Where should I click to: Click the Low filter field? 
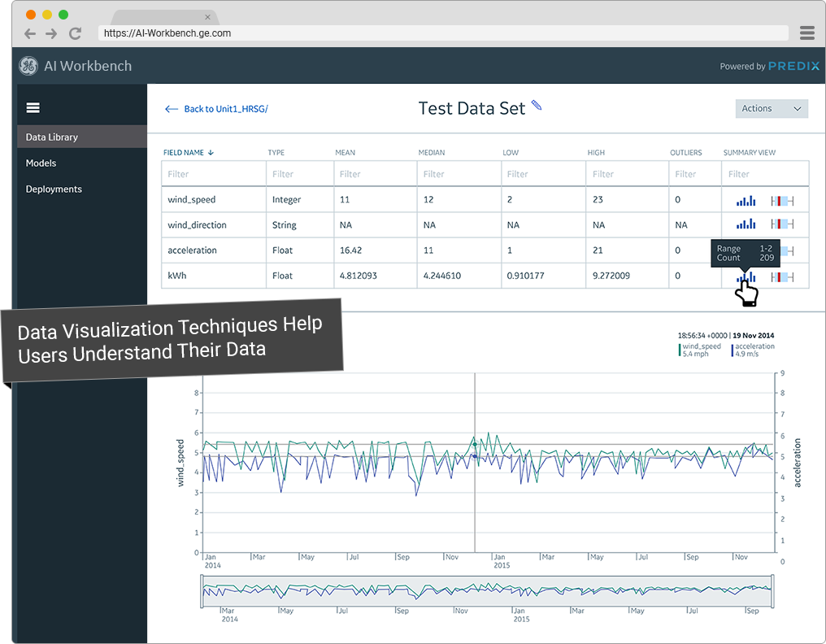543,174
